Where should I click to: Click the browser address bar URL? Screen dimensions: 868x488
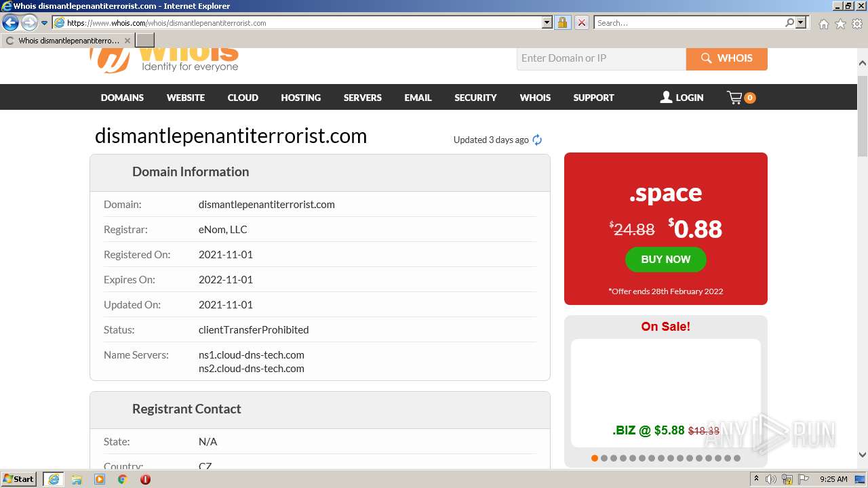point(303,22)
